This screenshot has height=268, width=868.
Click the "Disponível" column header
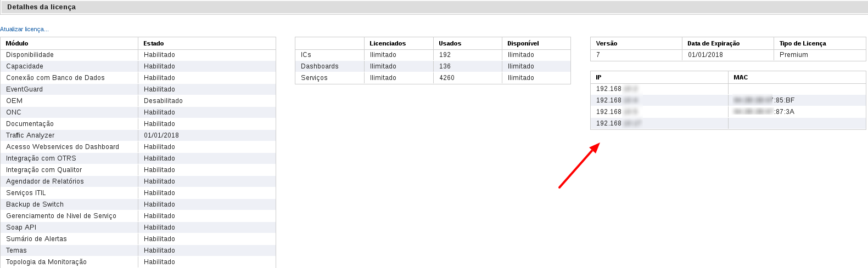point(523,43)
